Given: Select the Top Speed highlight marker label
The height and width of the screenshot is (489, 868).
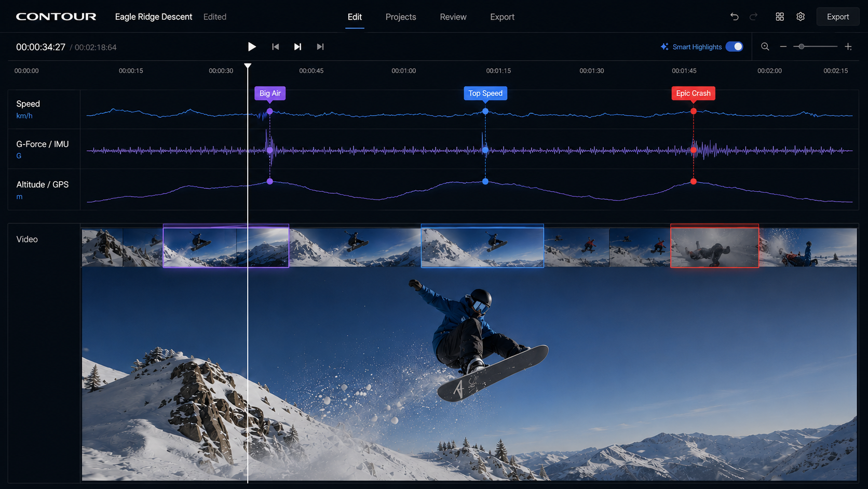Looking at the screenshot, I should point(485,94).
